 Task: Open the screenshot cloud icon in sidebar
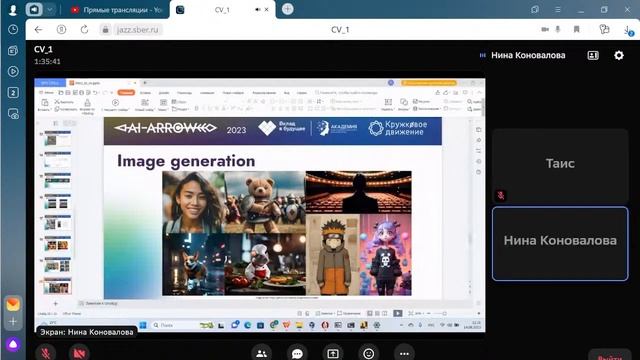tap(13, 114)
